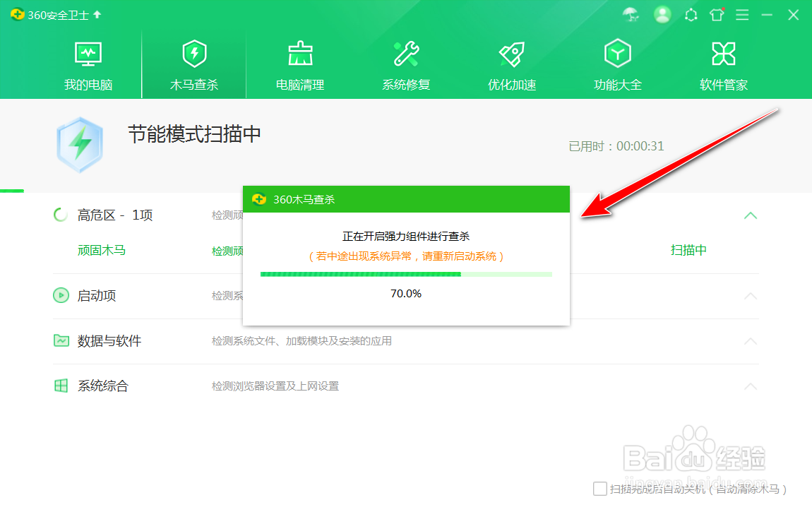This screenshot has width=812, height=512.
Task: Open 功能大全 hexagon icon
Action: (617, 53)
